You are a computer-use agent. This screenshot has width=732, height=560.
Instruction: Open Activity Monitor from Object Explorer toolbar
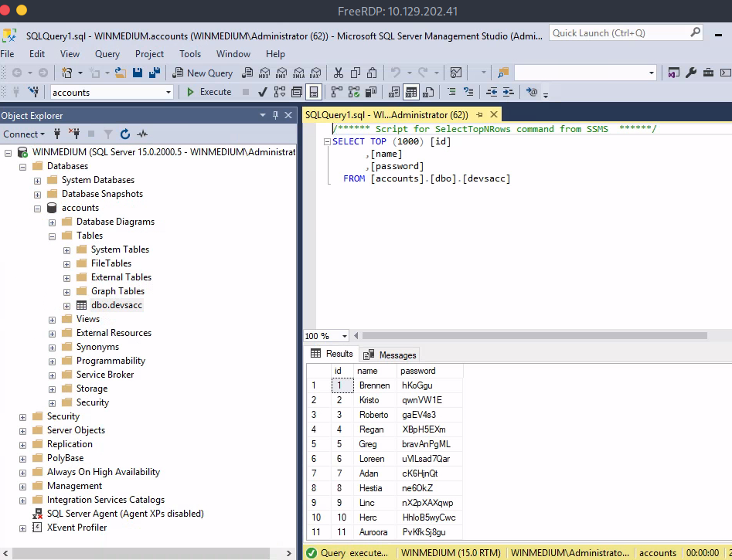pos(142,134)
